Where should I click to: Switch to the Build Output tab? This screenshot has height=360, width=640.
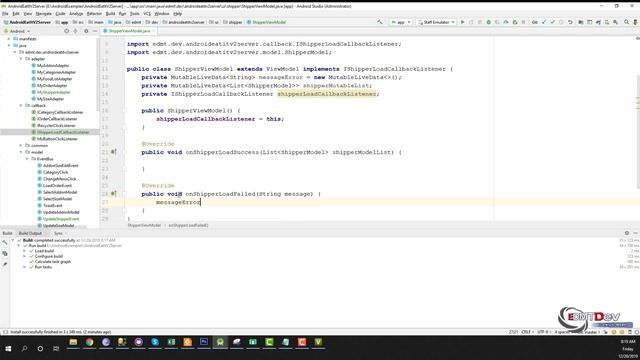(30, 233)
